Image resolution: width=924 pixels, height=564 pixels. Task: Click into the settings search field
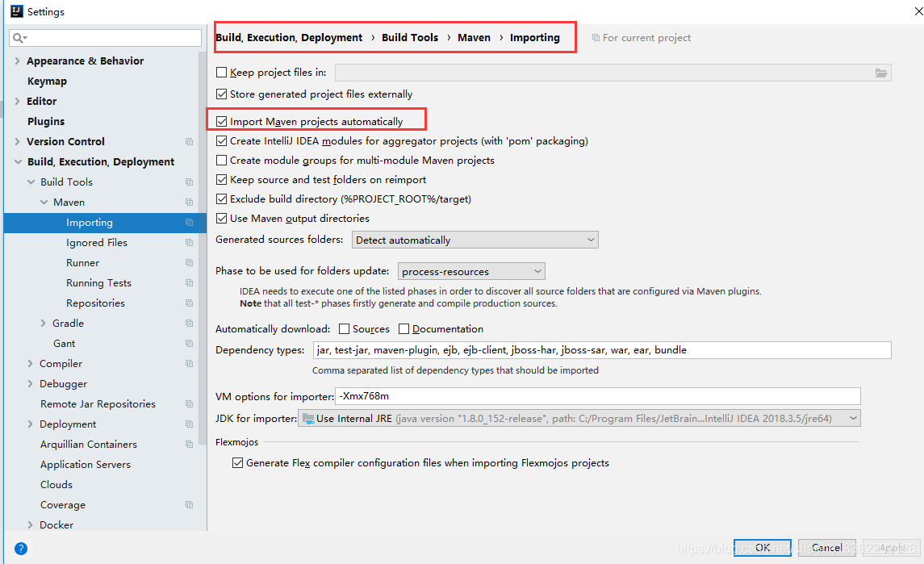[106, 38]
